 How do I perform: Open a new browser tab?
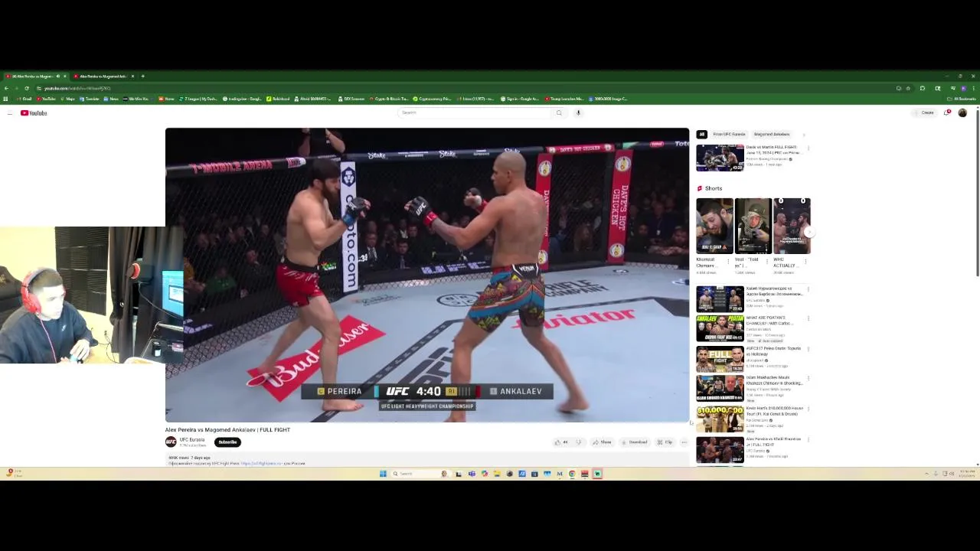pos(142,77)
